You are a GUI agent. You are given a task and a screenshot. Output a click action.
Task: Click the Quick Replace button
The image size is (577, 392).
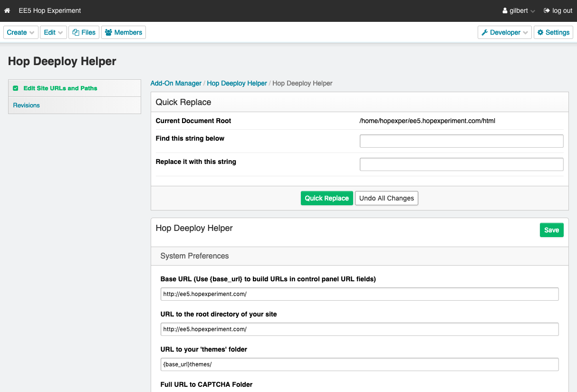point(327,198)
